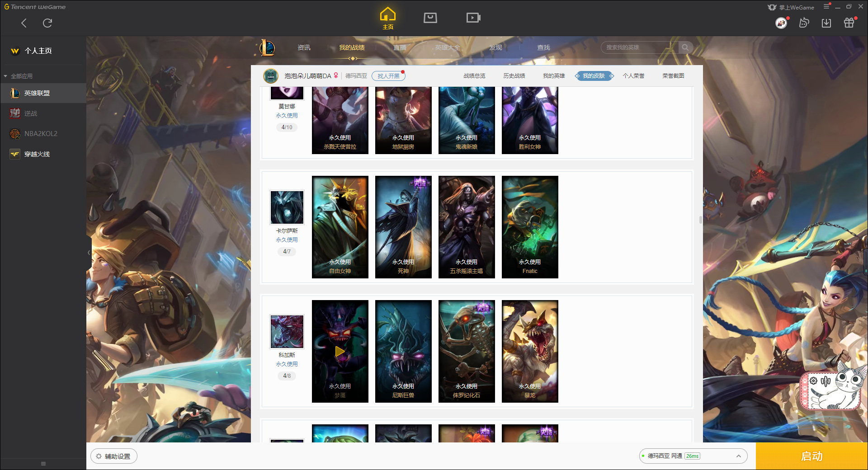The image size is (868, 470).
Task: Open the Fnatic skin card
Action: point(530,227)
